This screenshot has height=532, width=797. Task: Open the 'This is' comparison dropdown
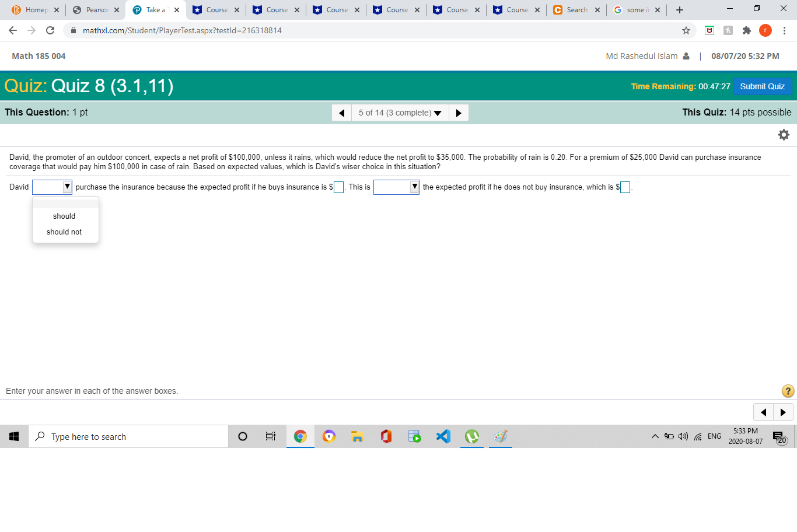tap(396, 187)
